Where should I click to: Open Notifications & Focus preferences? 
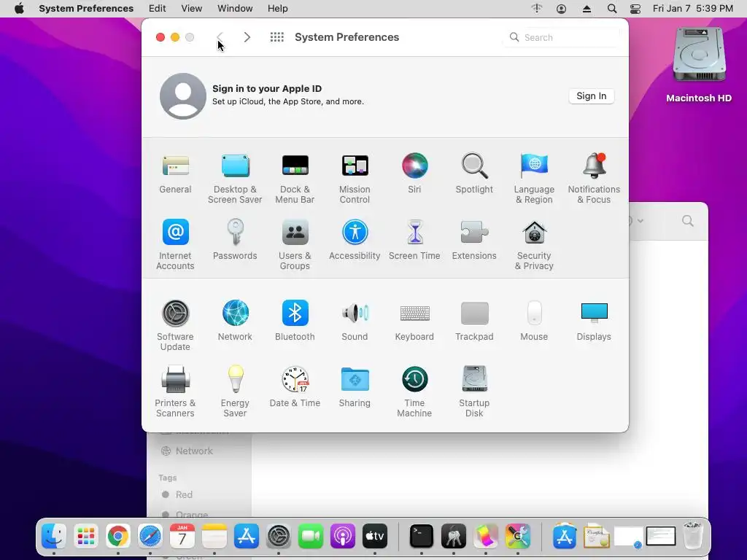[x=594, y=179]
